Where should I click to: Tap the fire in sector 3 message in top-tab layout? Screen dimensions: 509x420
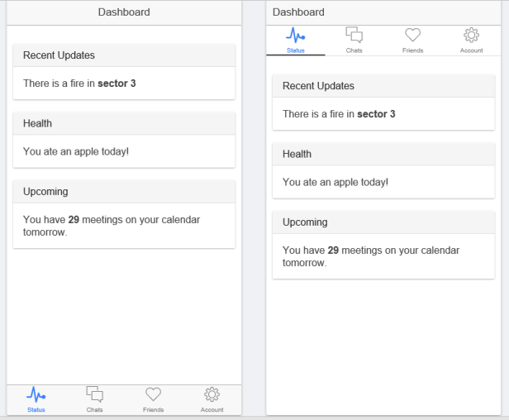click(339, 114)
